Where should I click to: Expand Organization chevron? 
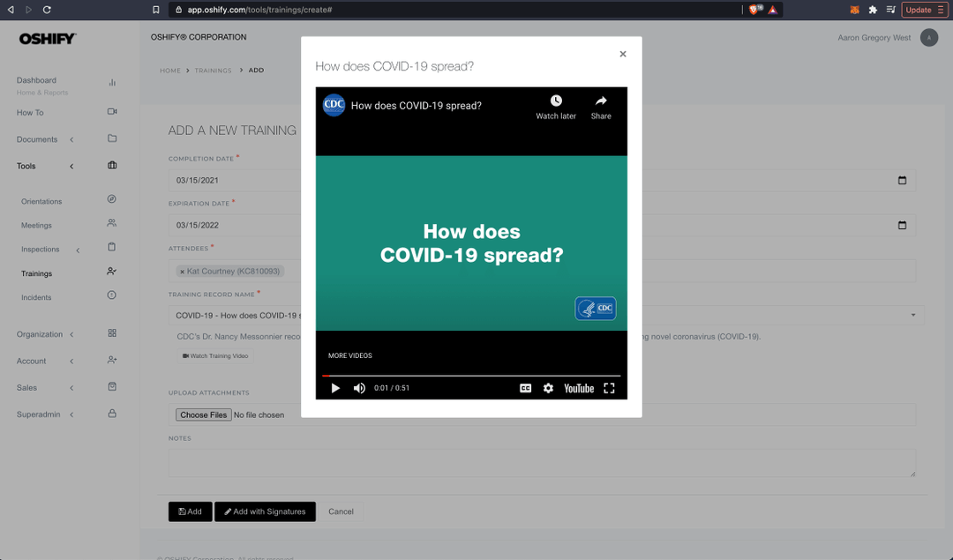71,334
